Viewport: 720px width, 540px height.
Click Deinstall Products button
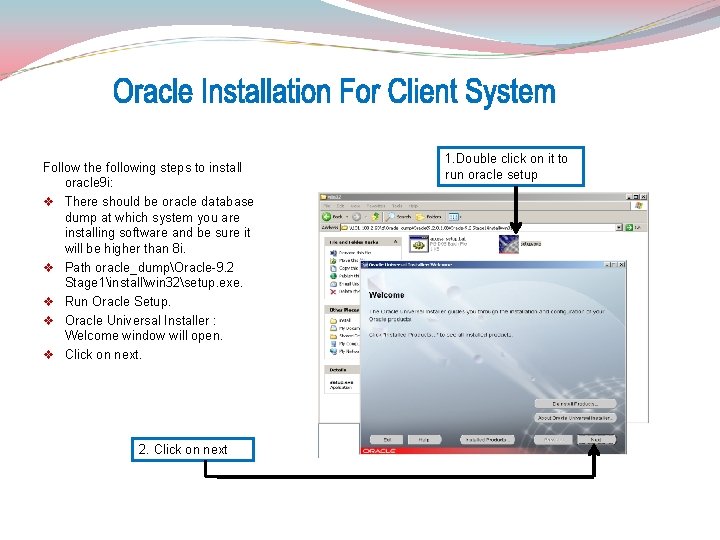coord(575,404)
